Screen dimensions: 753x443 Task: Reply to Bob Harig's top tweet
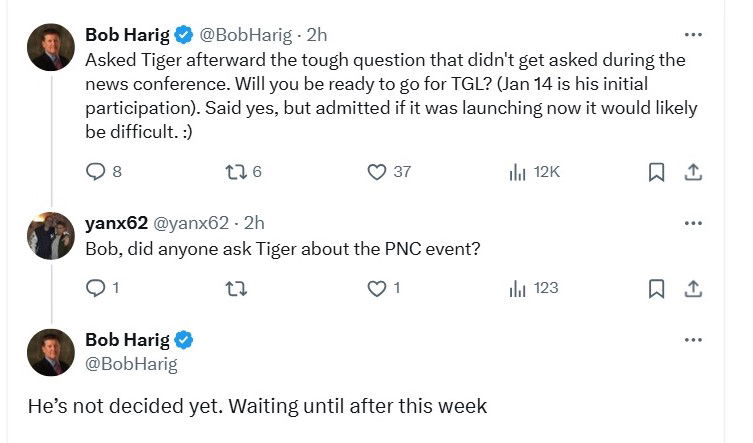tap(95, 172)
